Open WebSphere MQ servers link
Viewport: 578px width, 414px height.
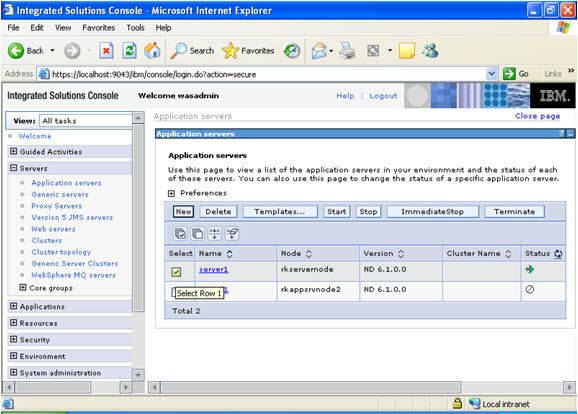click(74, 275)
